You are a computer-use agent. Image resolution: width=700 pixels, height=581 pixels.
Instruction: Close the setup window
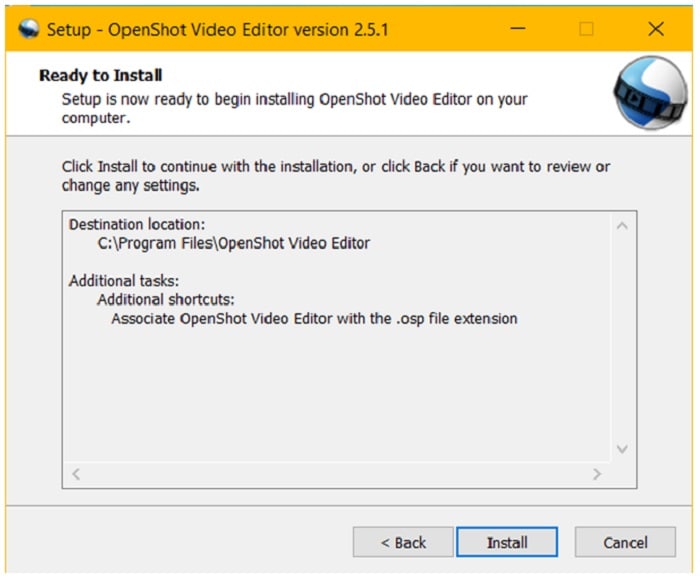(x=656, y=29)
